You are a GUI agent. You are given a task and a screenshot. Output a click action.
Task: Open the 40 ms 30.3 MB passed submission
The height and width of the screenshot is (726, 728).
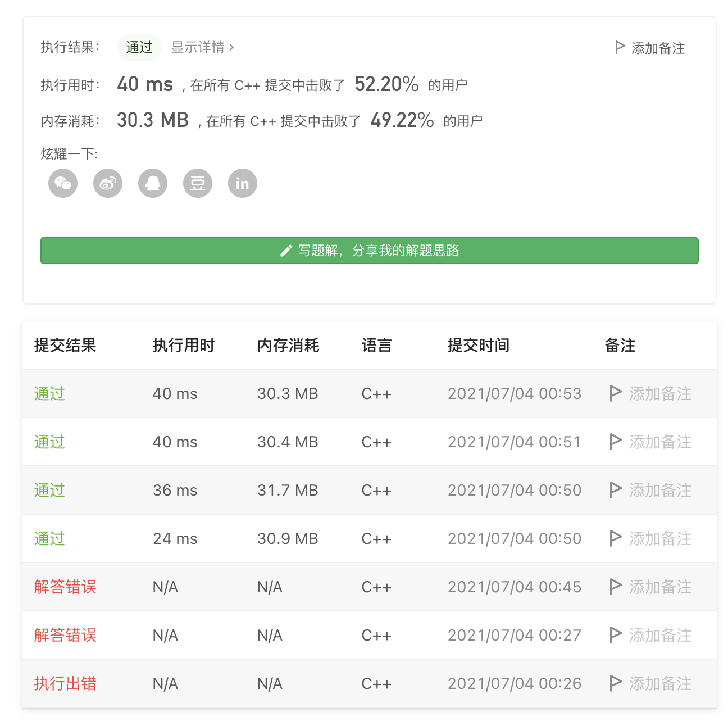coord(49,393)
